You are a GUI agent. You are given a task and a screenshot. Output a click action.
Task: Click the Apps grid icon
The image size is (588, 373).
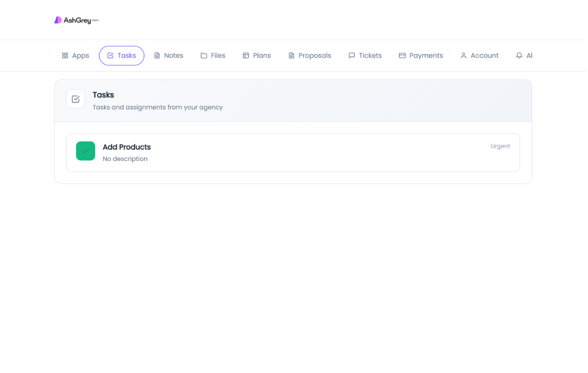(65, 55)
